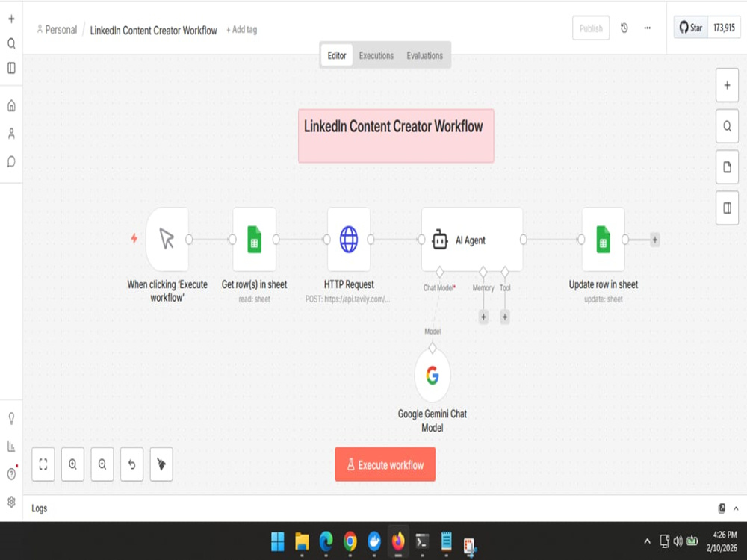Open Google Chrome from the taskbar

click(350, 541)
